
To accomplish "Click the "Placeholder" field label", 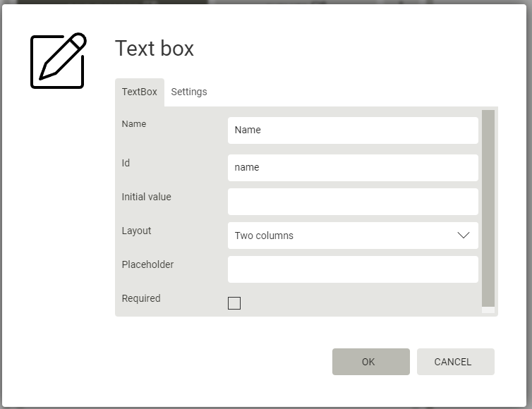I will 147,264.
